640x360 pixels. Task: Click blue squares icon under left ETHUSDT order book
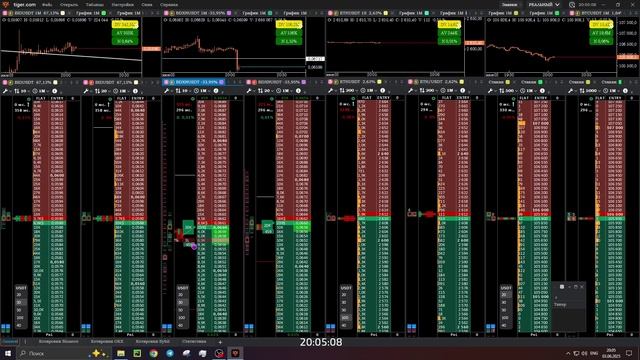331,327
